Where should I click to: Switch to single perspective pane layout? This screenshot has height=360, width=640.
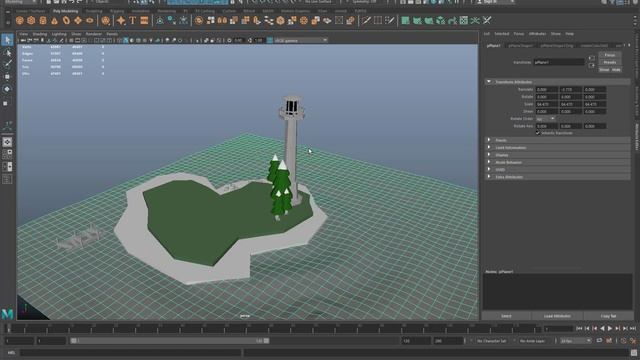pyautogui.click(x=7, y=142)
